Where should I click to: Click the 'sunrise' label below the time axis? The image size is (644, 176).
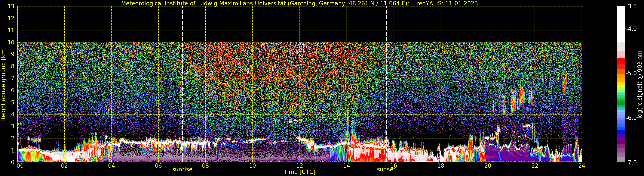coord(182,170)
